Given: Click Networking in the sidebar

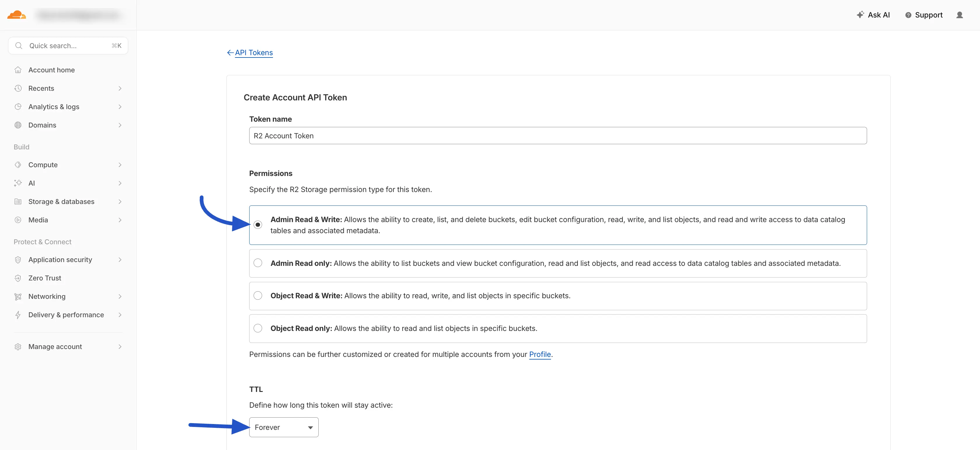Looking at the screenshot, I should click(46, 296).
